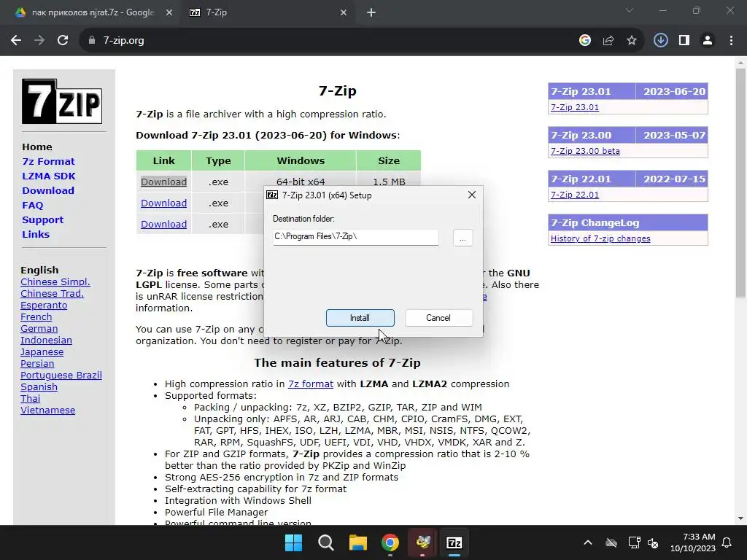
Task: Open the Download sidebar link
Action: click(48, 190)
